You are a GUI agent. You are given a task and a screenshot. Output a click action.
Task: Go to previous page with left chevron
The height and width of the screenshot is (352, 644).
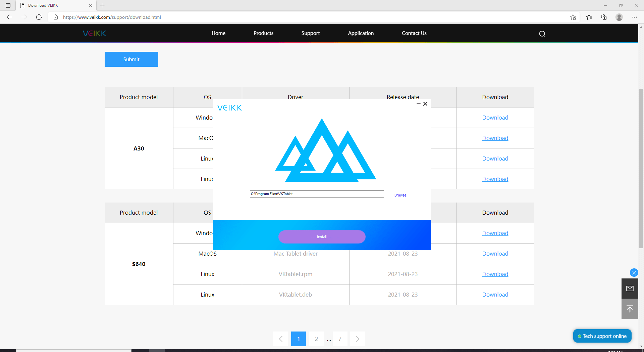click(x=281, y=339)
